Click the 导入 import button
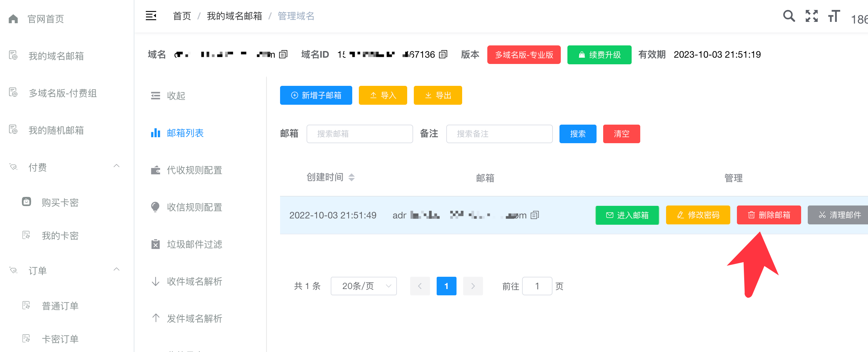The width and height of the screenshot is (868, 352). coord(383,95)
